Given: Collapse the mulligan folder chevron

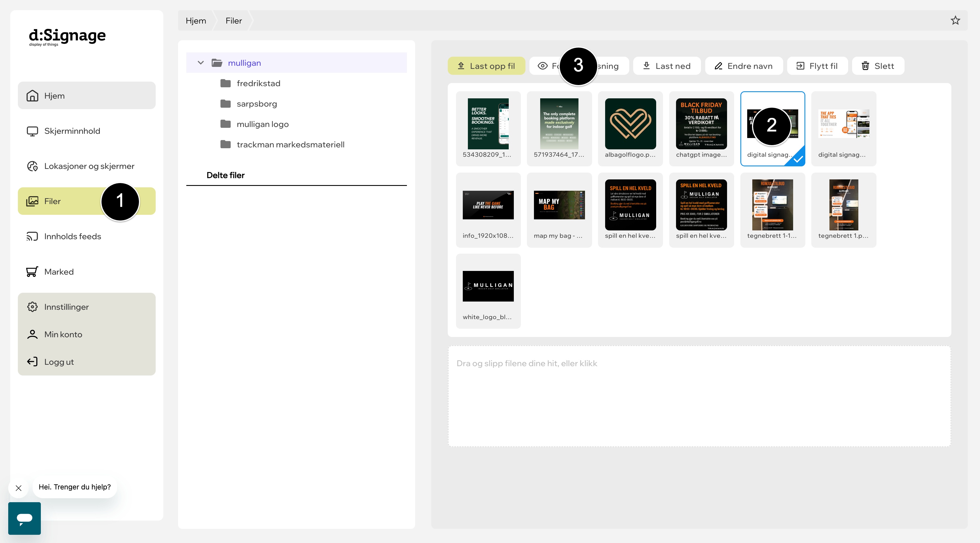Looking at the screenshot, I should click(200, 63).
